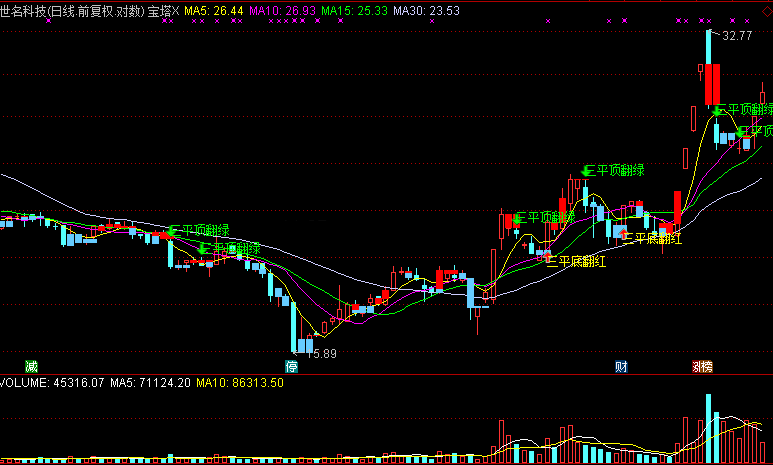Screen dimensions: 773x465
Task: Click the 32.77 high price label
Action: 738,36
